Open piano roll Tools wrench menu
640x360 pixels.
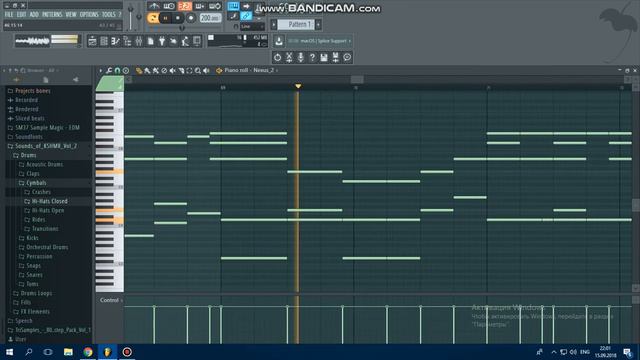(x=109, y=71)
